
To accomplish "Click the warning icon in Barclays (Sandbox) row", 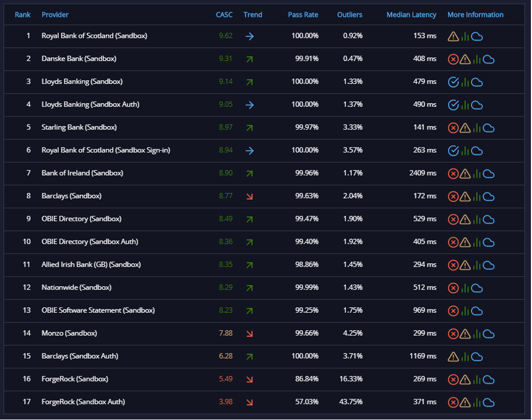I will pos(465,196).
